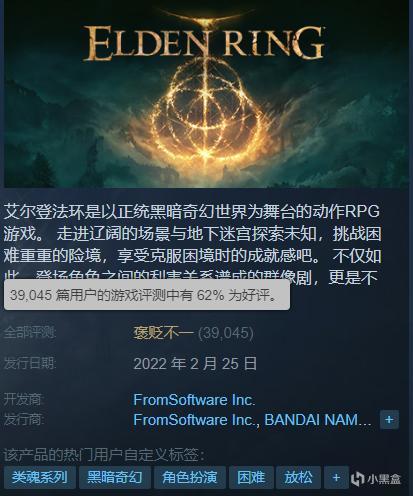The width and height of the screenshot is (413, 496).
Task: Choose the 困难 tag
Action: point(251,477)
